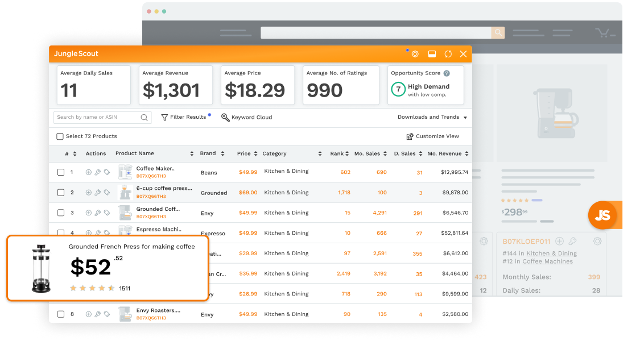The width and height of the screenshot is (644, 341).
Task: Click add plus icon in row 3
Action: point(88,213)
